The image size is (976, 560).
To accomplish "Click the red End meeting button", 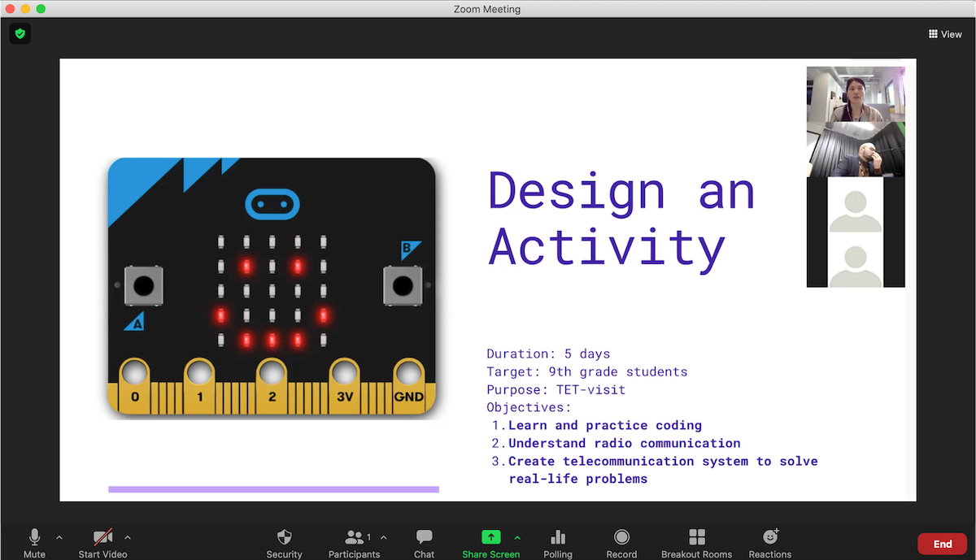I will coord(943,544).
